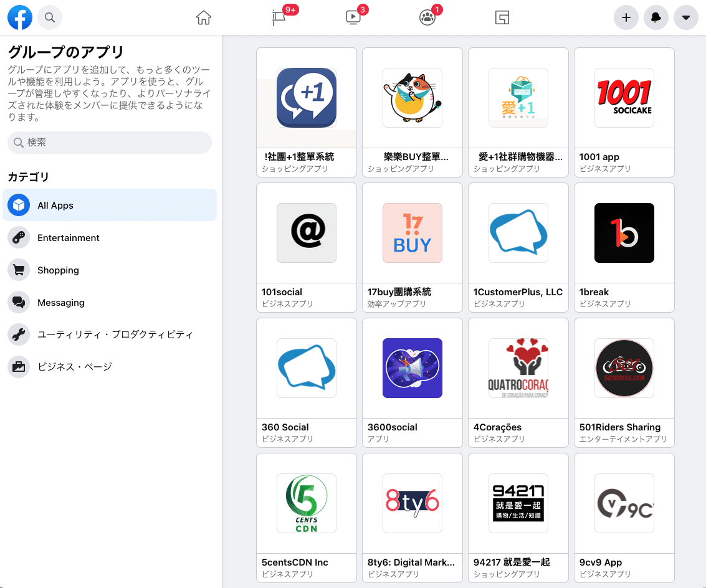Click the Messaging chat bubbles icon
This screenshot has height=588, width=706.
(19, 303)
